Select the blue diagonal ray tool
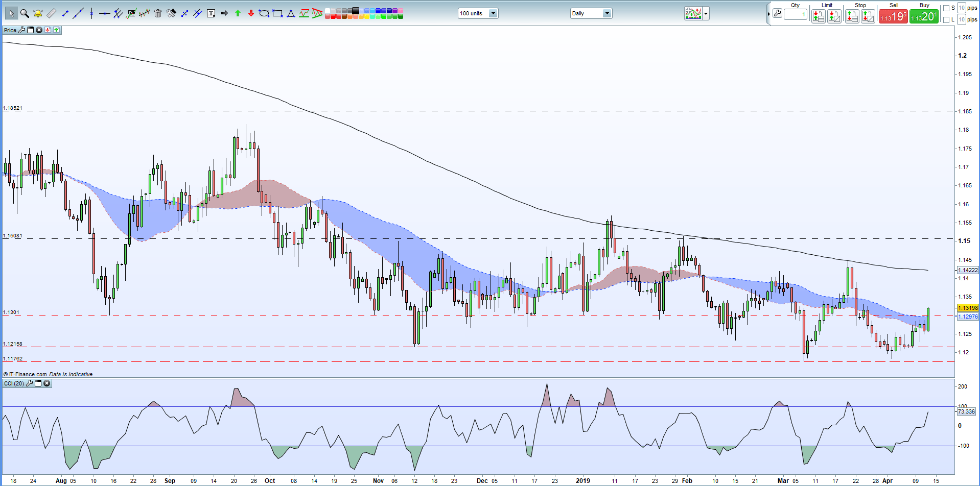The image size is (980, 486). 184,13
